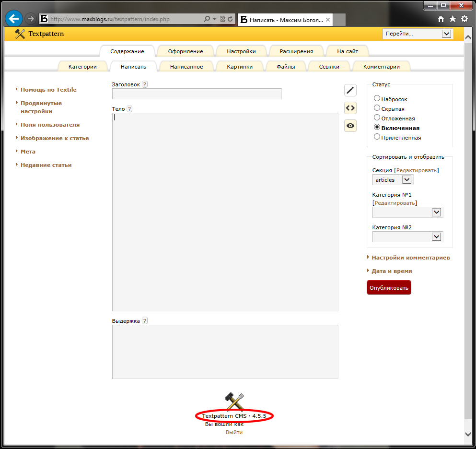Close the Написать browser tab
Image resolution: width=476 pixels, height=449 pixels.
328,20
